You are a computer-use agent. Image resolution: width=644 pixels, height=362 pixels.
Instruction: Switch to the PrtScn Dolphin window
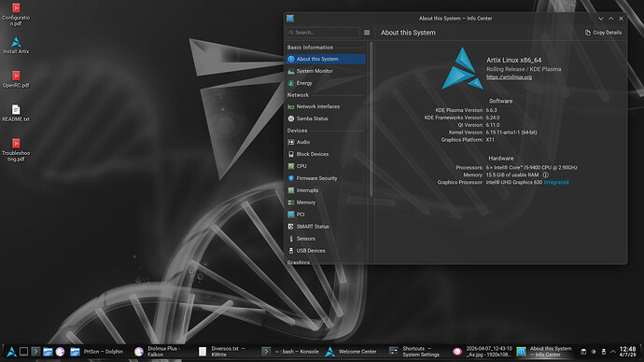coord(97,352)
